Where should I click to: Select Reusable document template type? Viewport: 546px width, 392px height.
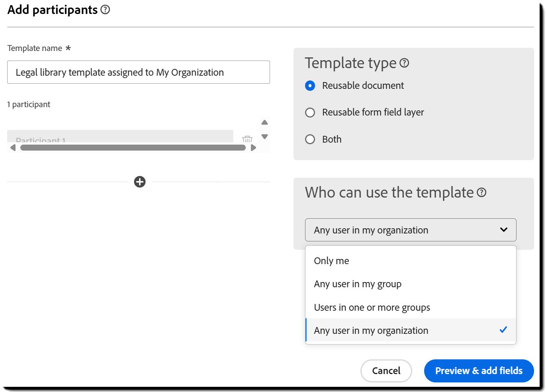click(x=310, y=86)
